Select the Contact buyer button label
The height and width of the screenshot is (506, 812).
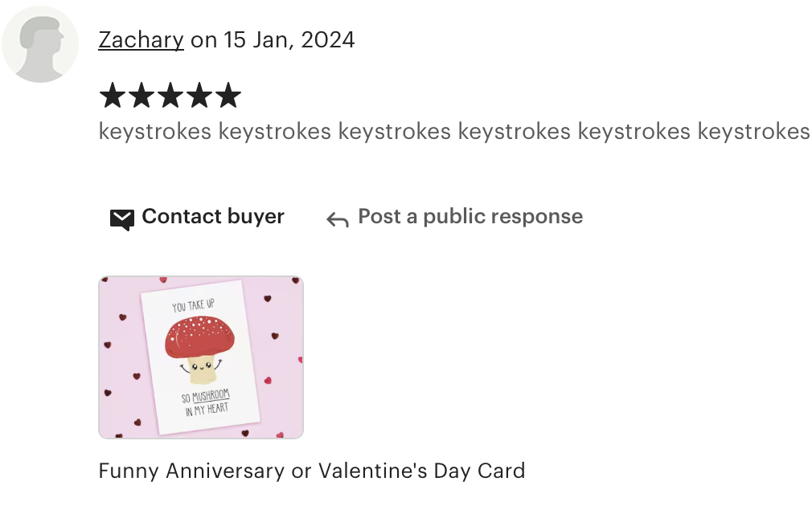(x=213, y=216)
